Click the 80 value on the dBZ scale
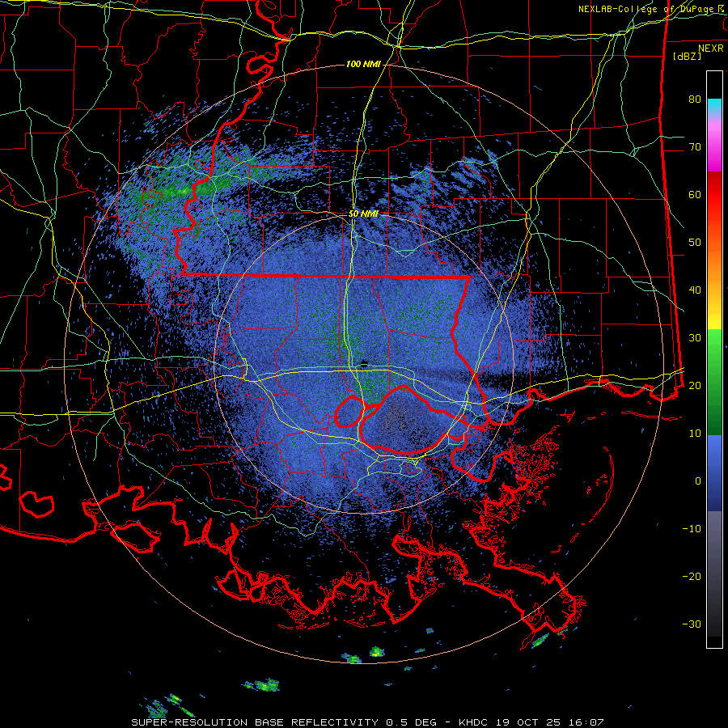728x728 pixels. tap(695, 99)
